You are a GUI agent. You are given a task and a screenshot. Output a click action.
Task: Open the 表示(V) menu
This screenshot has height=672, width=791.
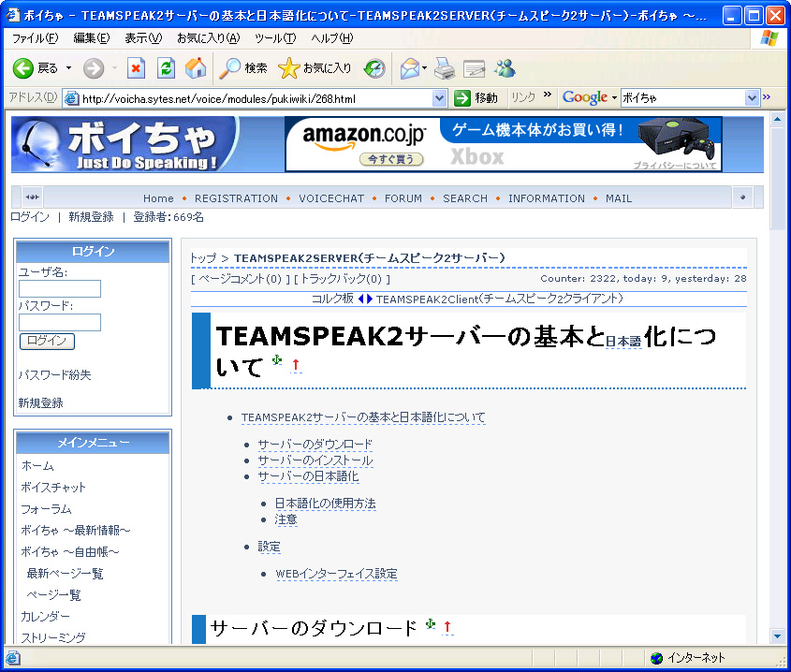[143, 38]
